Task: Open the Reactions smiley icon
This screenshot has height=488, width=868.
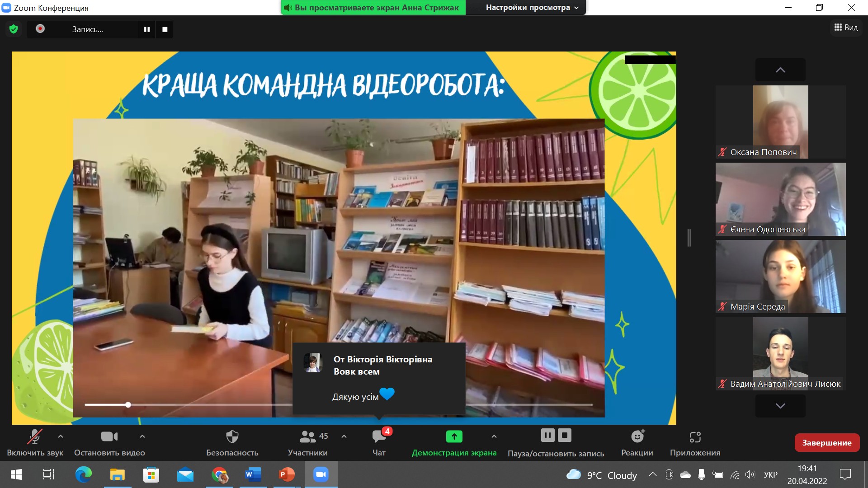Action: tap(637, 436)
